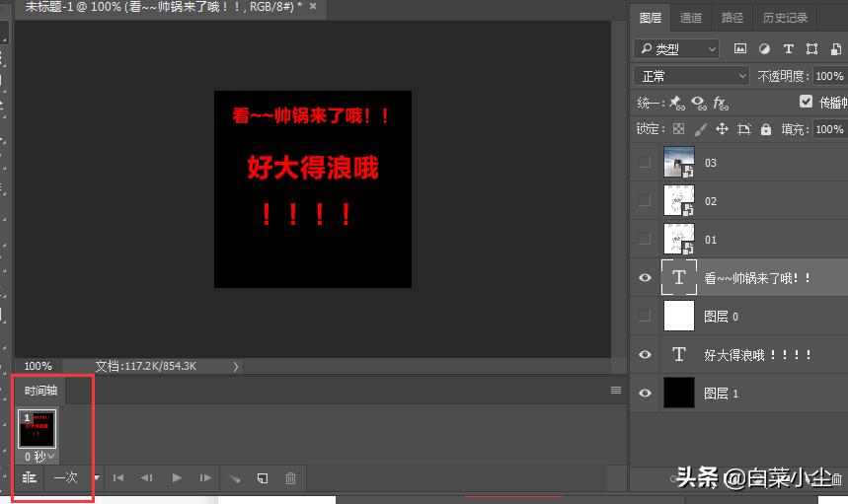Viewport: 848px width, 504px height.
Task: Show layer 03 visibility box
Action: [x=644, y=162]
